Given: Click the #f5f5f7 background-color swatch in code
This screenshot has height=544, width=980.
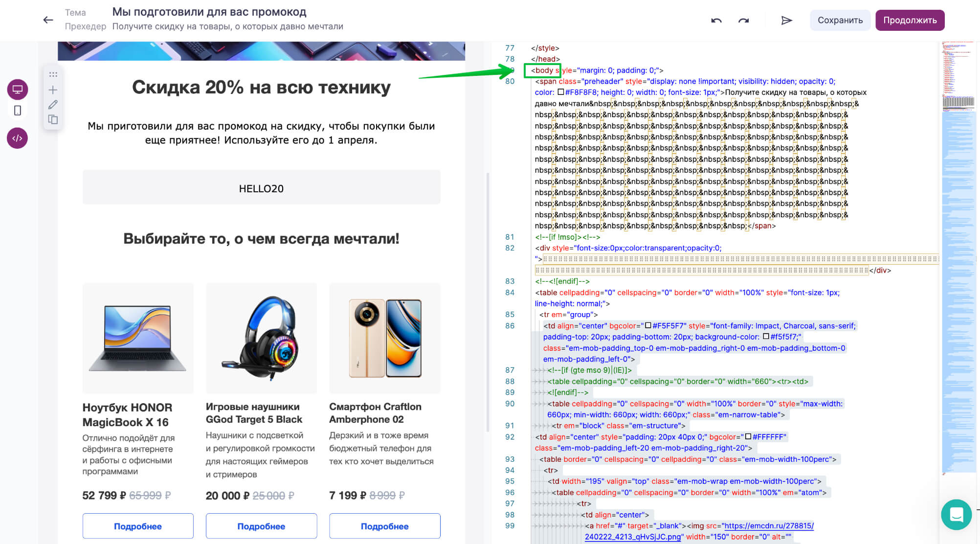Looking at the screenshot, I should [x=766, y=337].
